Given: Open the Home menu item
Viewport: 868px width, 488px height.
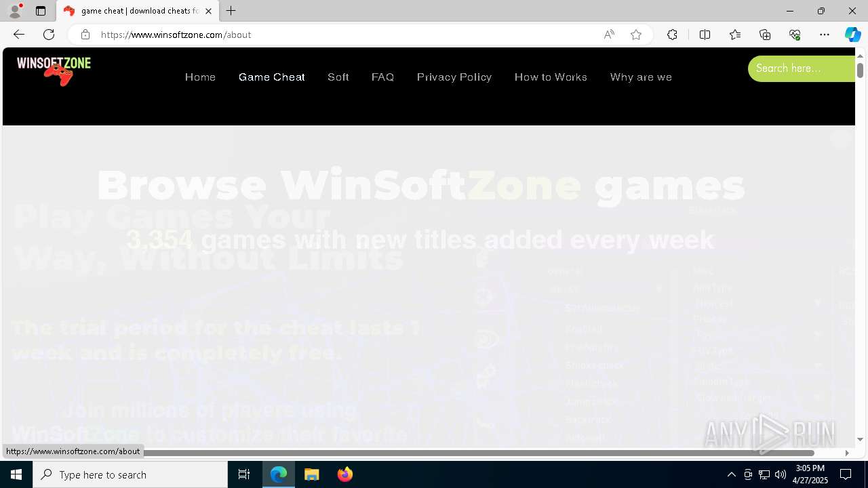Looking at the screenshot, I should (x=200, y=77).
